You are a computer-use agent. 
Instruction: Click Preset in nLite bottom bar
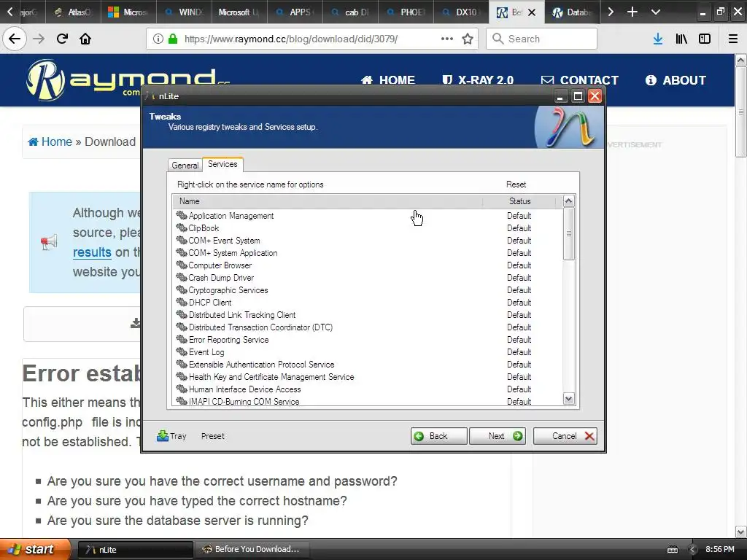(x=212, y=436)
